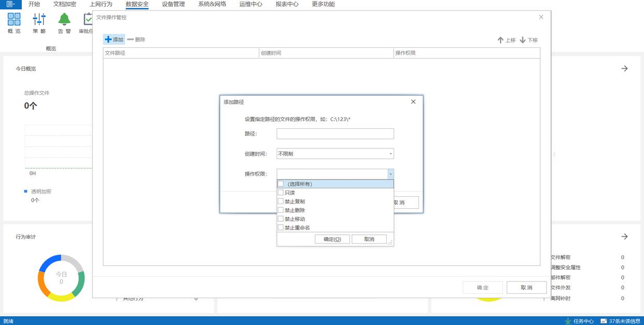Click the 上移 up arrow icon
This screenshot has height=325, width=644.
point(500,40)
